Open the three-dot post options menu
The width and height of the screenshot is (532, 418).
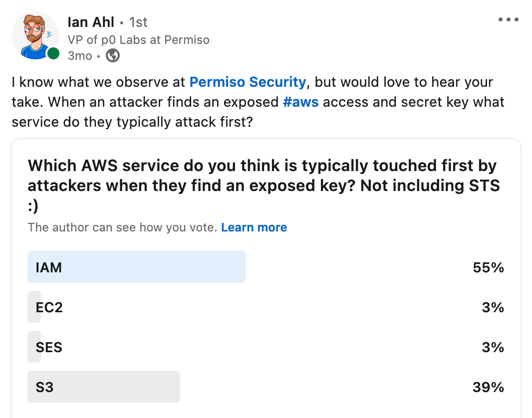click(508, 19)
